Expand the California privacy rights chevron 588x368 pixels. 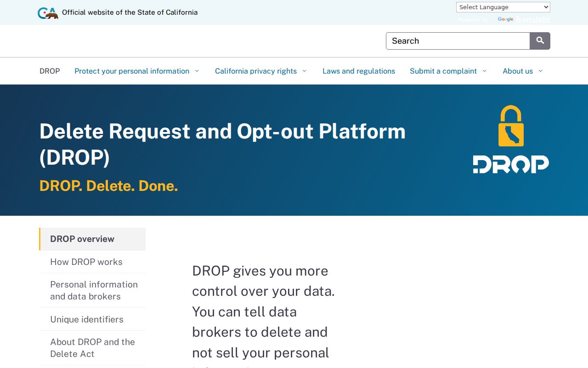[304, 71]
